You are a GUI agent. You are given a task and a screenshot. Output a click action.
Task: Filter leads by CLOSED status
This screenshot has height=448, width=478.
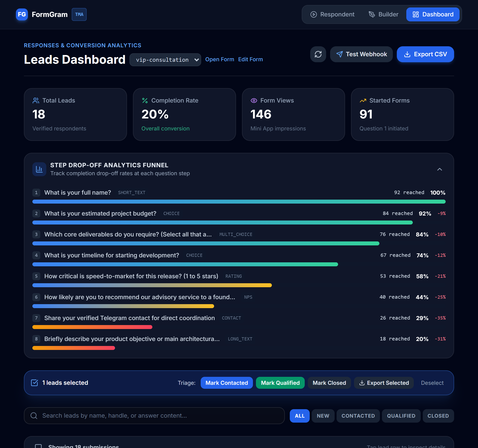[438, 416]
